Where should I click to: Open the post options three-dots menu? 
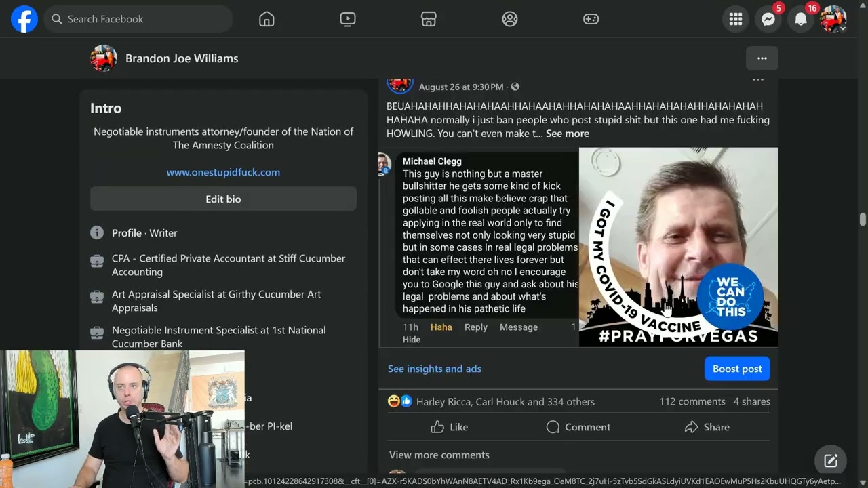(758, 80)
